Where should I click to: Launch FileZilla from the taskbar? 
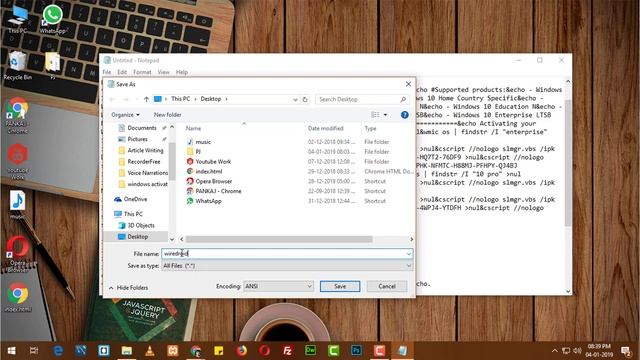(x=287, y=351)
